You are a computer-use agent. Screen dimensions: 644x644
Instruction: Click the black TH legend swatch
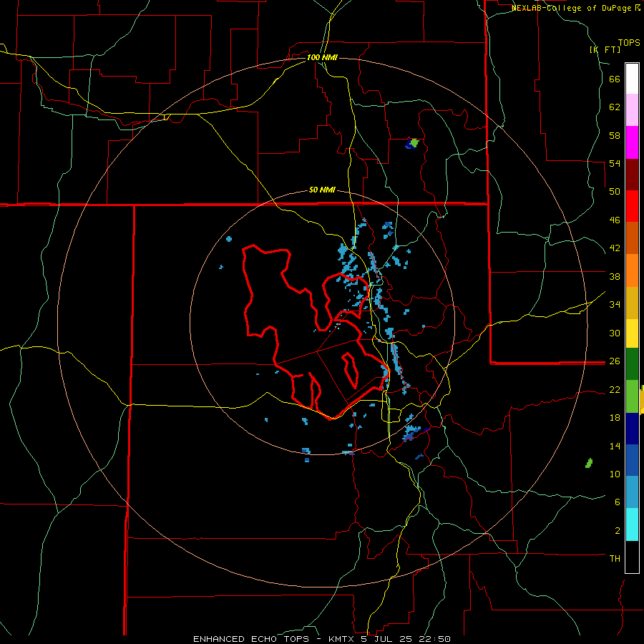[x=632, y=557]
